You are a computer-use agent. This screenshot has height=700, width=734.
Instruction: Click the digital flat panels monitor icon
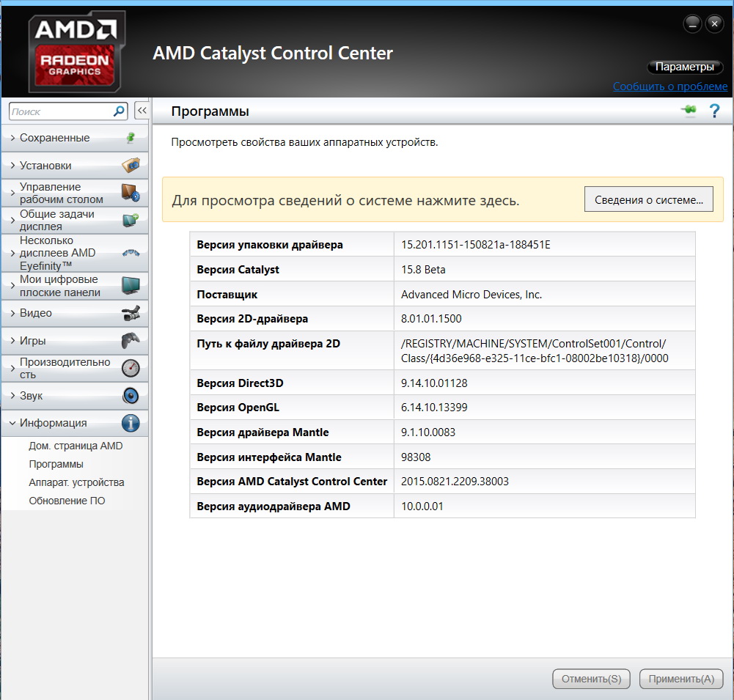point(131,285)
